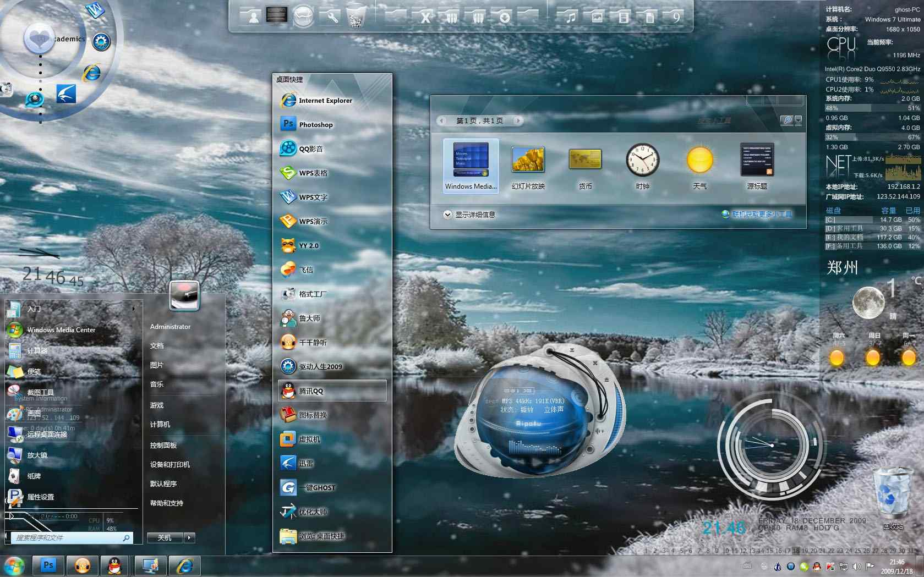924x577 pixels.
Task: Select the 时钟 clock gadget
Action: [642, 166]
